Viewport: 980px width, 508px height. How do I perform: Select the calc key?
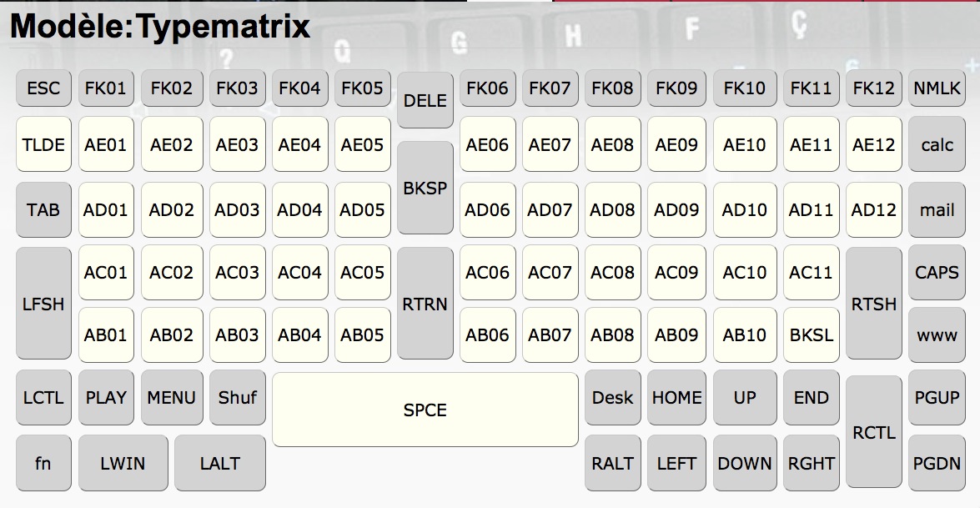click(x=937, y=144)
